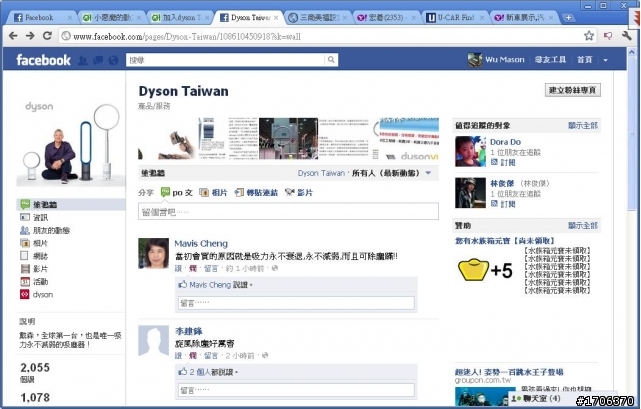The width and height of the screenshot is (641, 409).
Task: Choose 轉貼連結 share option
Action: pos(256,192)
